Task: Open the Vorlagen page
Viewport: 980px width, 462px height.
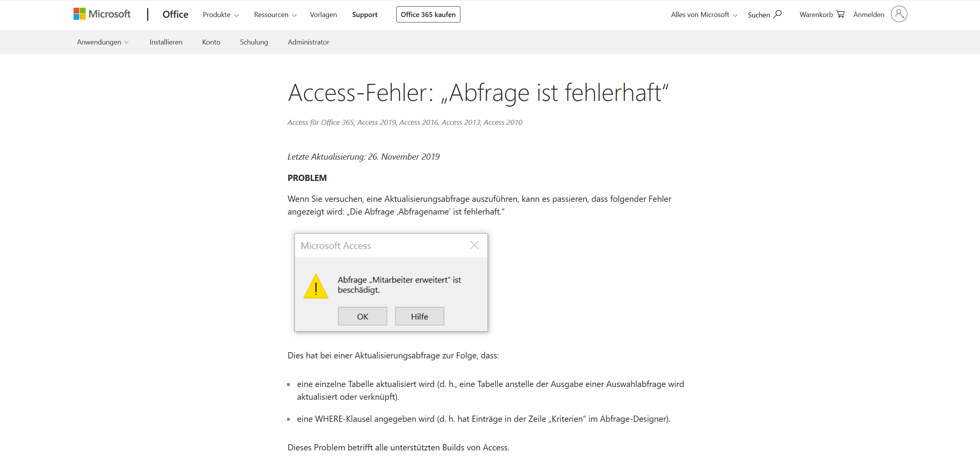Action: click(x=323, y=15)
